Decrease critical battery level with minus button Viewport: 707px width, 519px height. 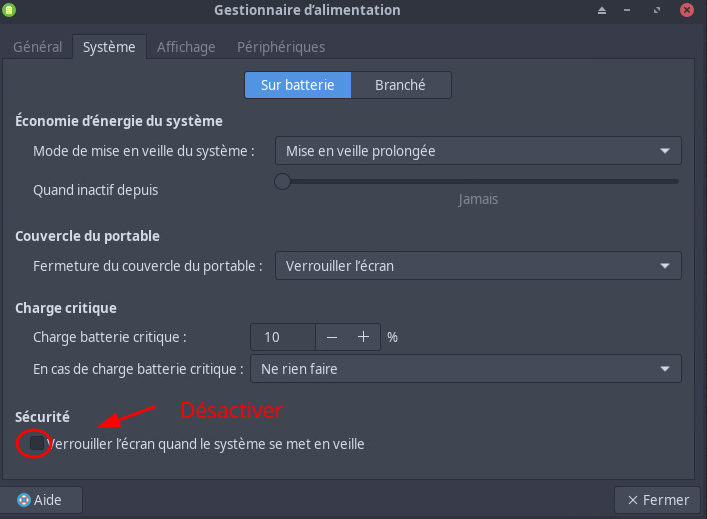coord(332,337)
